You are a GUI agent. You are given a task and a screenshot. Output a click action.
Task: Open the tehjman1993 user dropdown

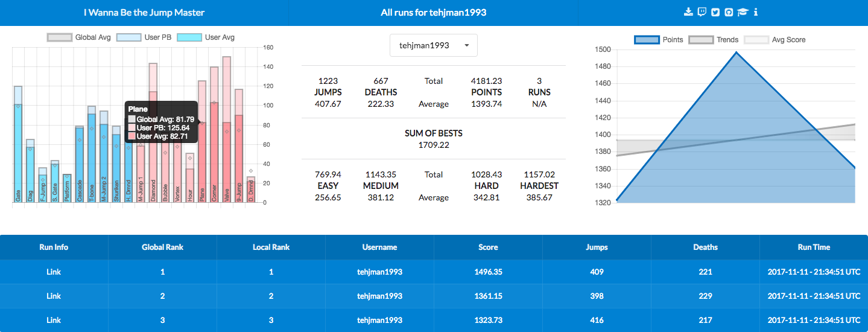click(x=434, y=45)
